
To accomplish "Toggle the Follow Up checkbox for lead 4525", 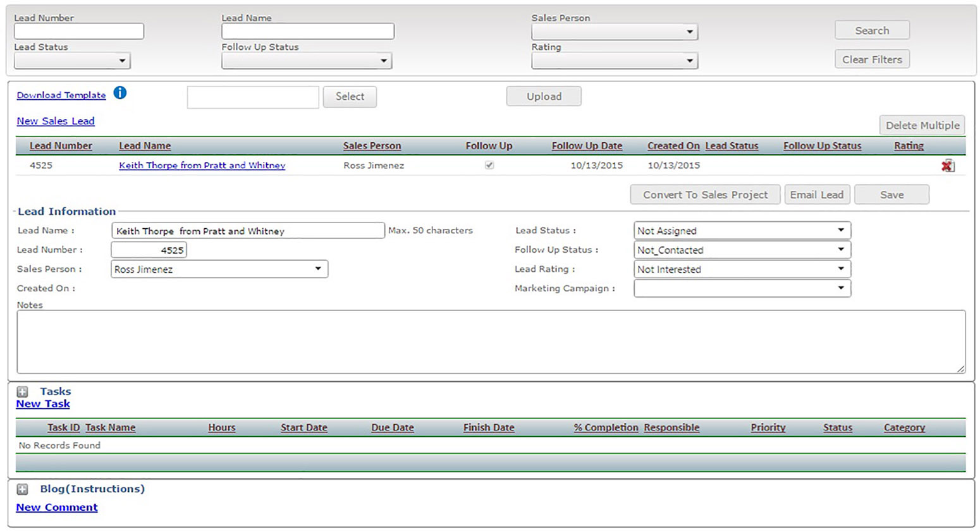I will pos(489,165).
